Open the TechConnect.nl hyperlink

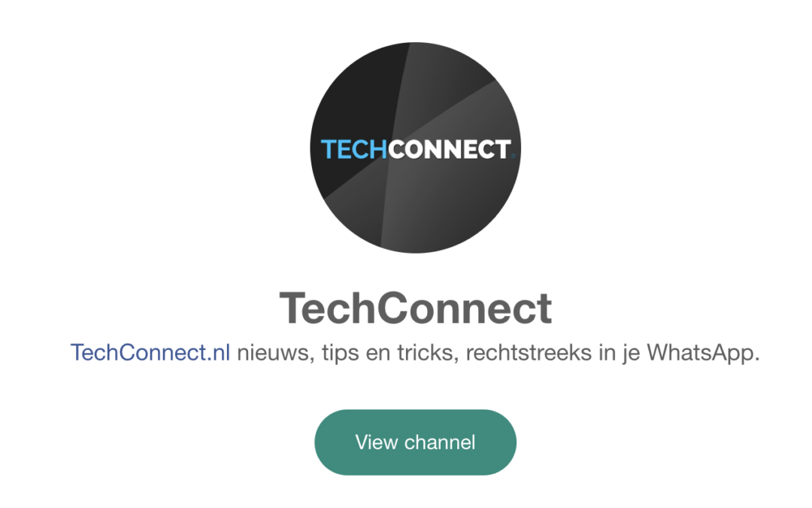coord(150,352)
